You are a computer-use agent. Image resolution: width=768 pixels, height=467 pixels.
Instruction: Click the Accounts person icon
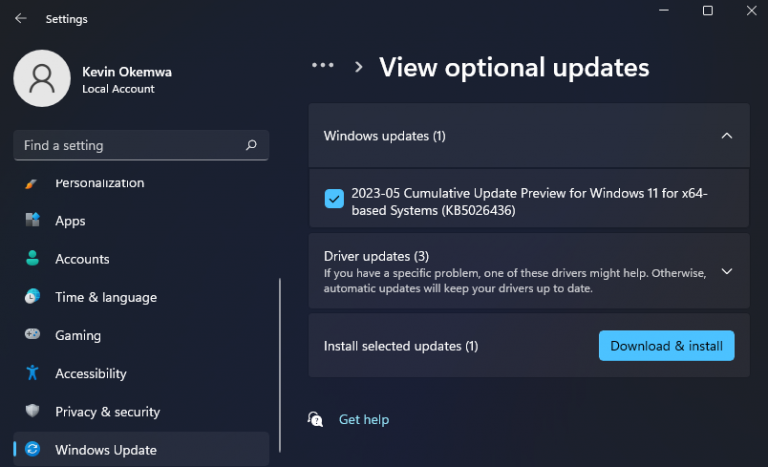click(32, 258)
